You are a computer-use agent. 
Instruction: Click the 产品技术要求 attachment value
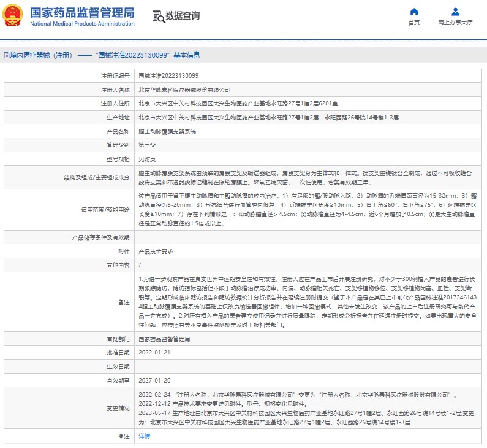click(x=156, y=252)
